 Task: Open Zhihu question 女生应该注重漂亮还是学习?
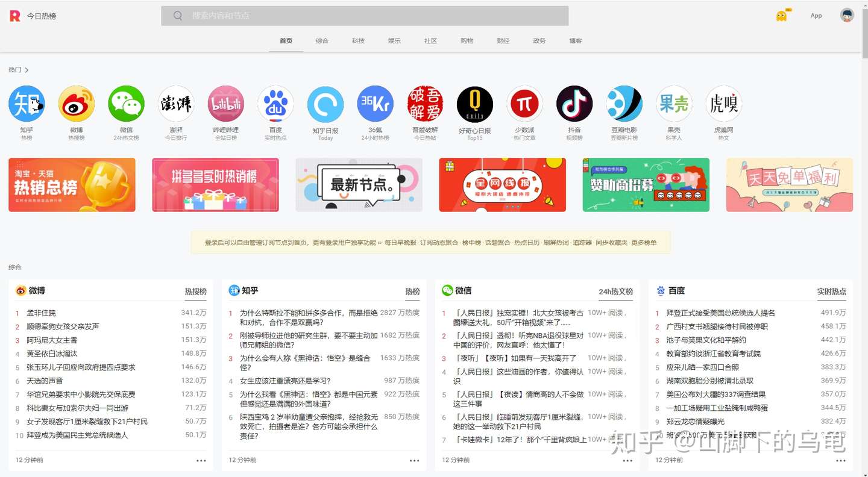285,381
